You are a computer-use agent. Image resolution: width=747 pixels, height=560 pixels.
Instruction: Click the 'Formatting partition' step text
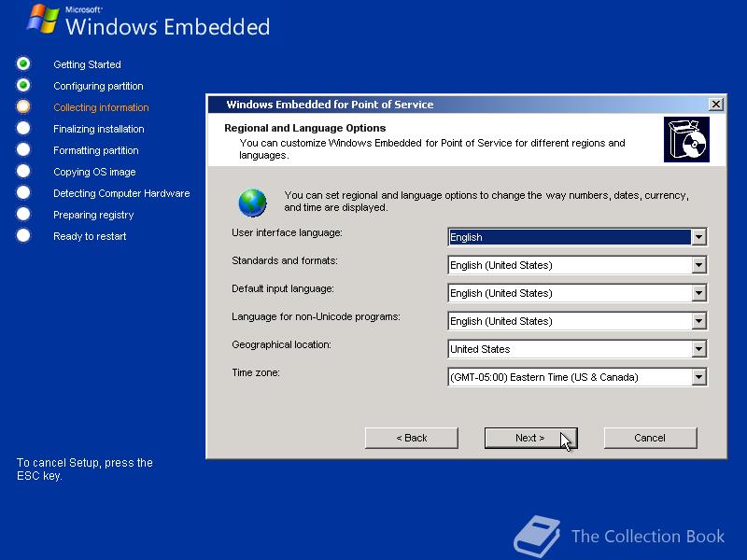[96, 150]
